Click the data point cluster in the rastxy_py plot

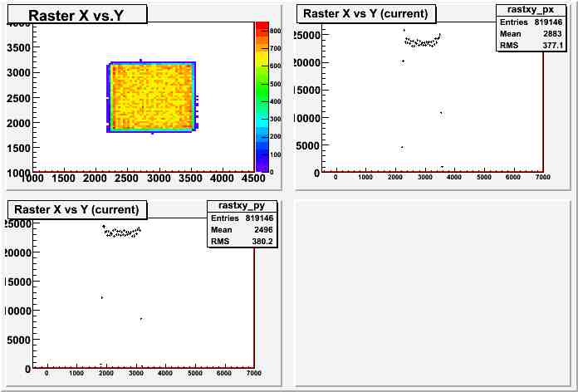[121, 231]
